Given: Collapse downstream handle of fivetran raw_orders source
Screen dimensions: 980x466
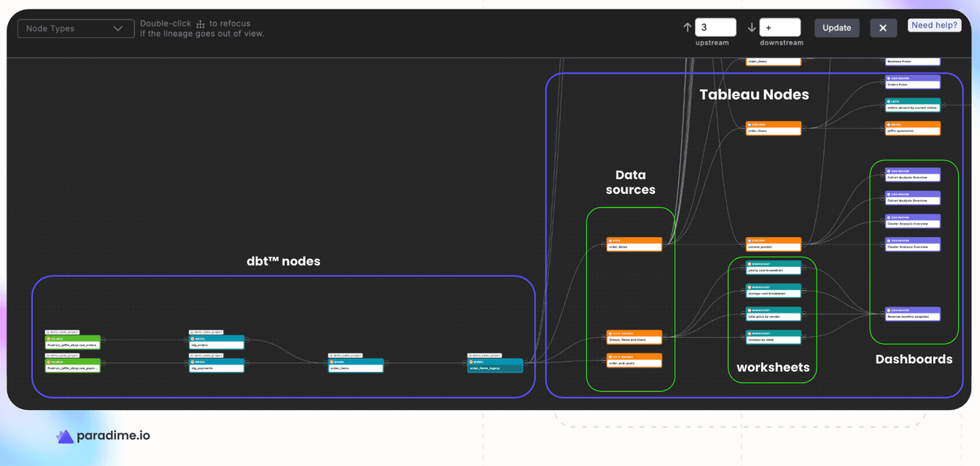Looking at the screenshot, I should (103, 339).
